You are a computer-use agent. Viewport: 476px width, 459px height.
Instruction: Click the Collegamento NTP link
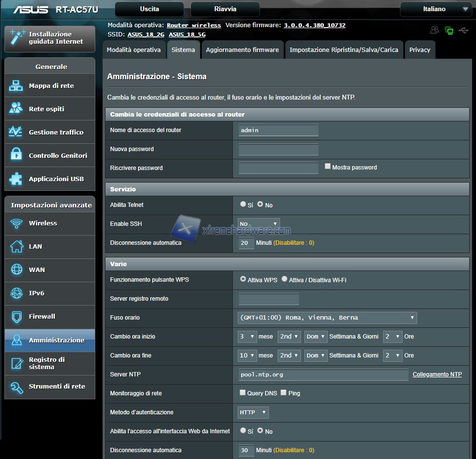pyautogui.click(x=437, y=374)
